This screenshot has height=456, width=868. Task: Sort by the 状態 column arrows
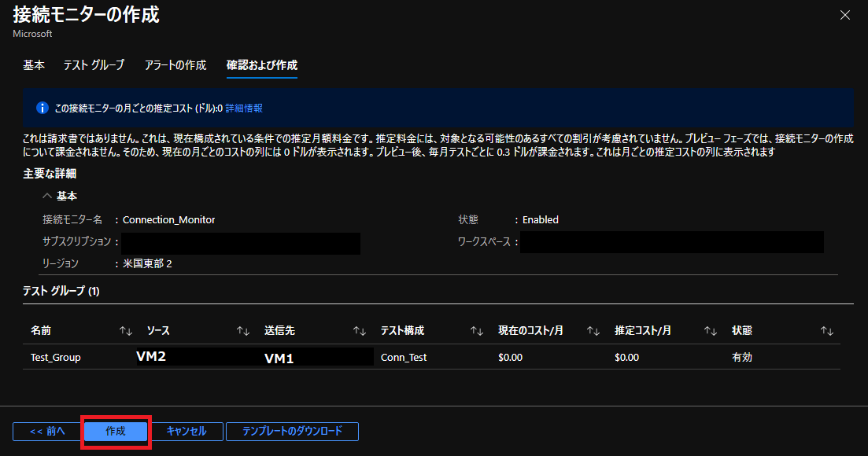[x=826, y=330]
